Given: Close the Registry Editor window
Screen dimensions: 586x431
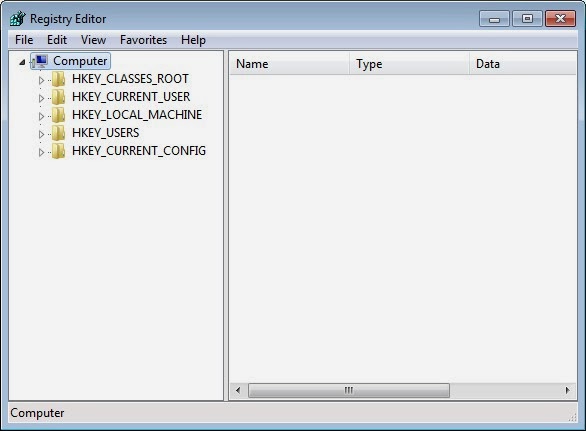Looking at the screenshot, I should 560,19.
